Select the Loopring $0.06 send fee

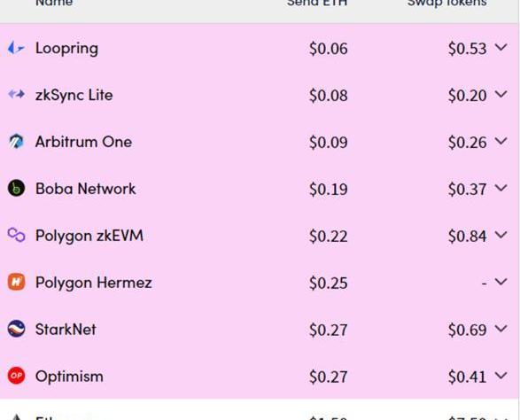pos(329,49)
